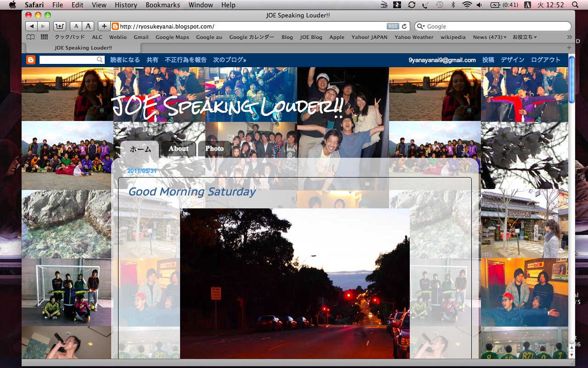Viewport: 588px width, 368px height.
Task: Add bookmark with the plus button
Action: click(104, 26)
